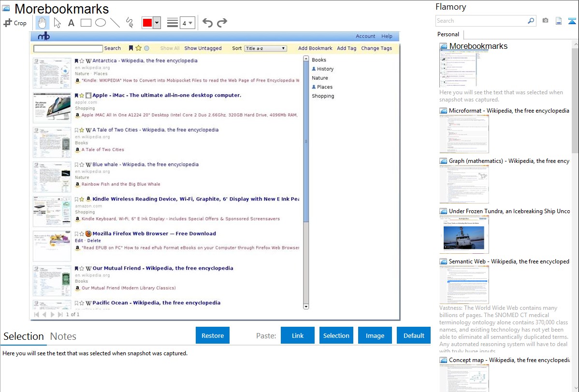Click Delete under Mozilla Firefox bookmark
Screen dimensions: 579x392
(94, 241)
